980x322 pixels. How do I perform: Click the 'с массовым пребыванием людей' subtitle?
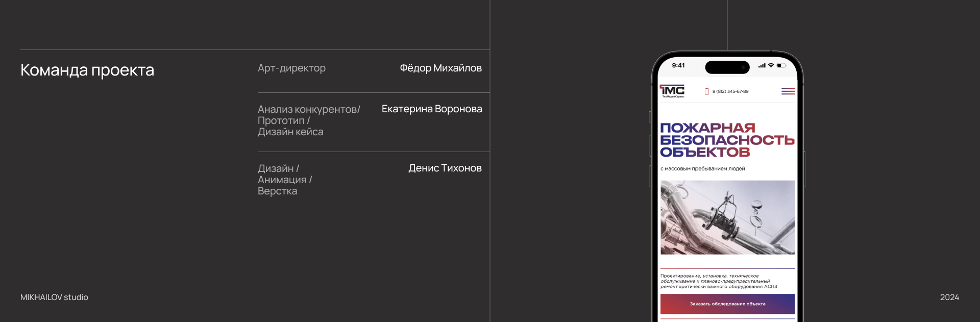pyautogui.click(x=702, y=169)
